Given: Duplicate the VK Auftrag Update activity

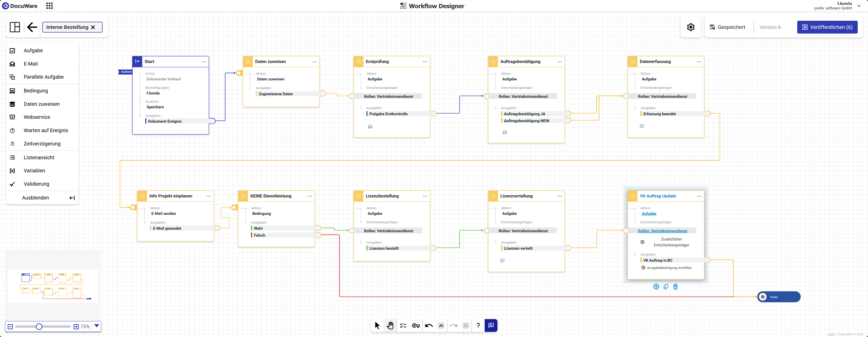Looking at the screenshot, I should click(x=666, y=287).
